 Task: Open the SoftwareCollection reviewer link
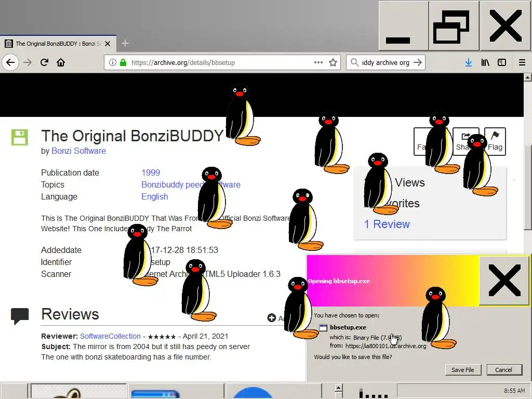coord(110,336)
